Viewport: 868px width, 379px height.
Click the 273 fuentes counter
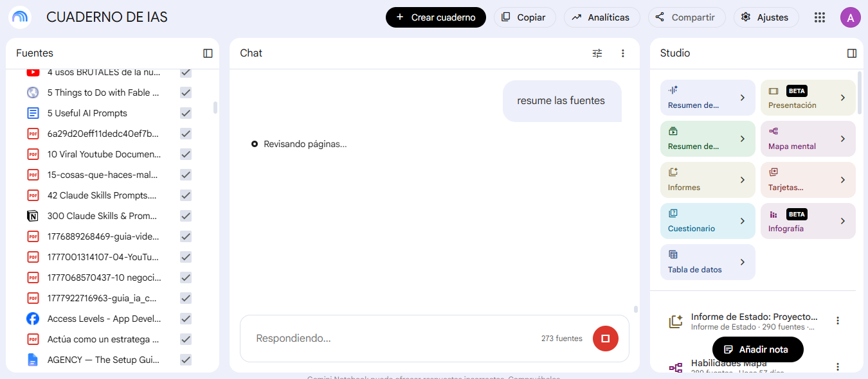[562, 339]
